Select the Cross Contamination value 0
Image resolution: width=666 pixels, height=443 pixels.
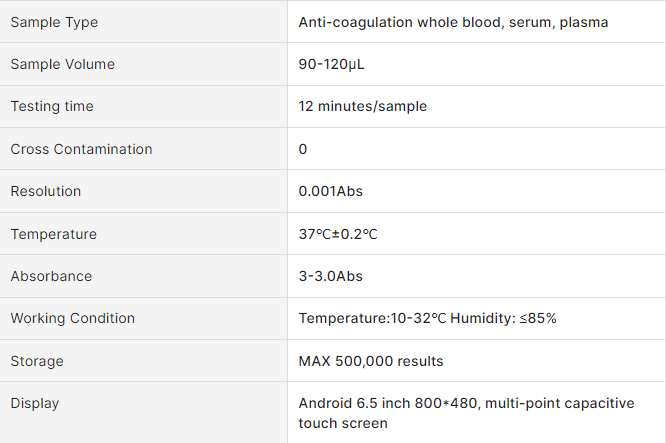coord(303,149)
